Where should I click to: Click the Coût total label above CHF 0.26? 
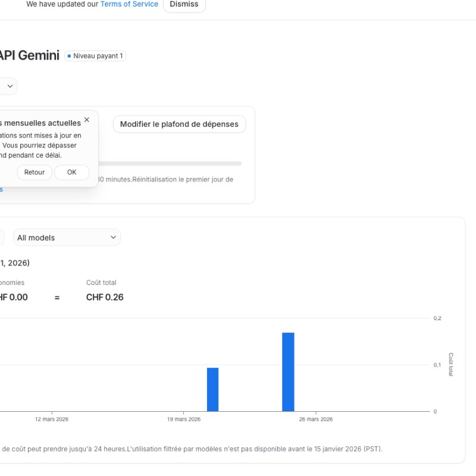click(101, 283)
